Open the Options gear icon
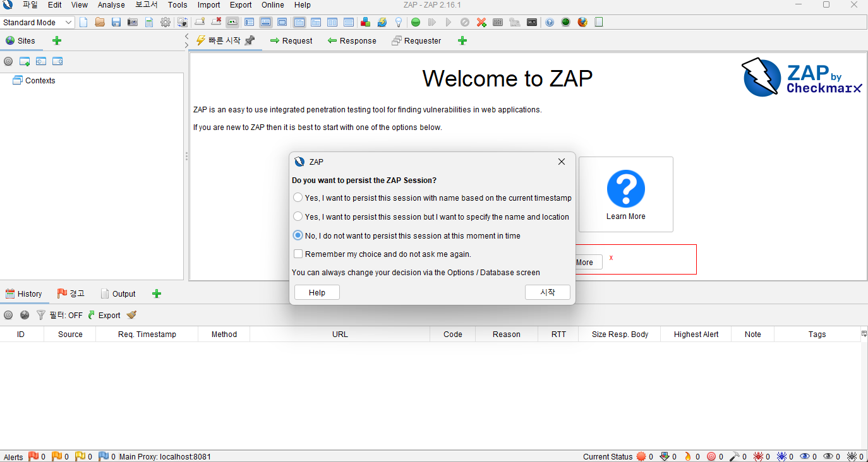The height and width of the screenshot is (462, 868). [166, 22]
